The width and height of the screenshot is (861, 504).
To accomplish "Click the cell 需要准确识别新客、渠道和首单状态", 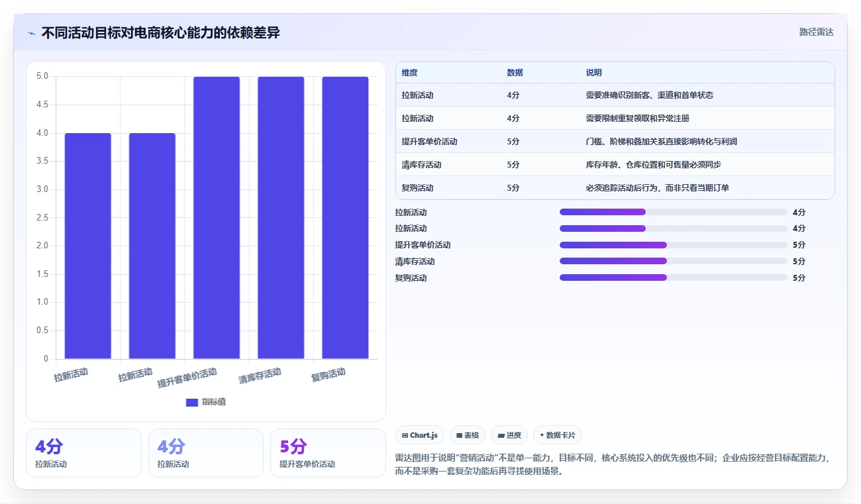I will [x=649, y=95].
